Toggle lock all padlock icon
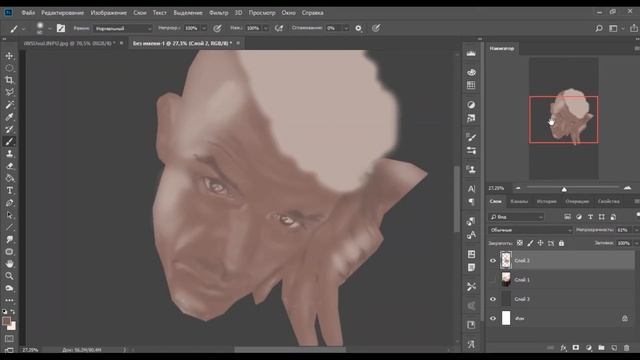The height and width of the screenshot is (360, 640). click(x=561, y=243)
